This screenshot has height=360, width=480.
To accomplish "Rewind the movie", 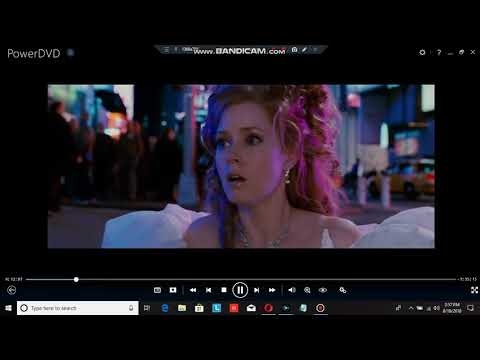I will 193,290.
